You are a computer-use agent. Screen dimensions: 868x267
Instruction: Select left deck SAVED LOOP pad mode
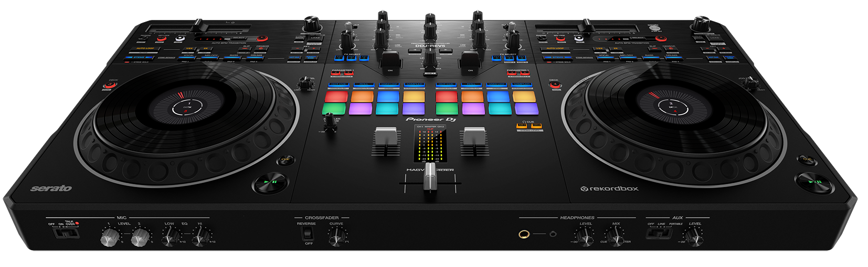389,85
